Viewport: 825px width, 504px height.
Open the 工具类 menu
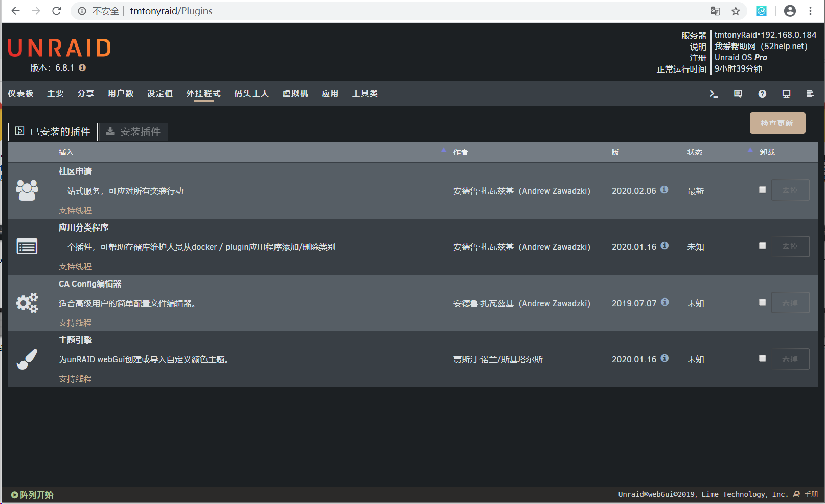(365, 94)
